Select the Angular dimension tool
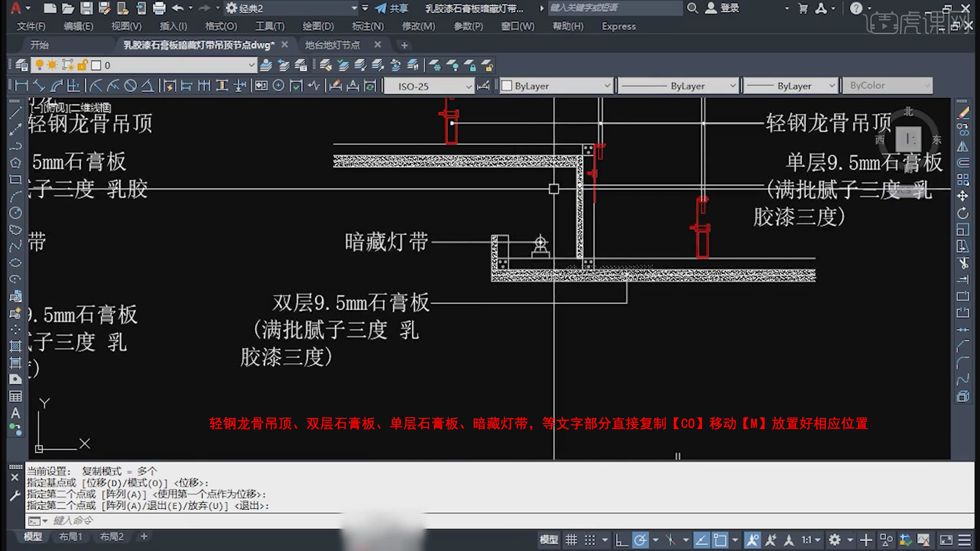 (x=148, y=86)
